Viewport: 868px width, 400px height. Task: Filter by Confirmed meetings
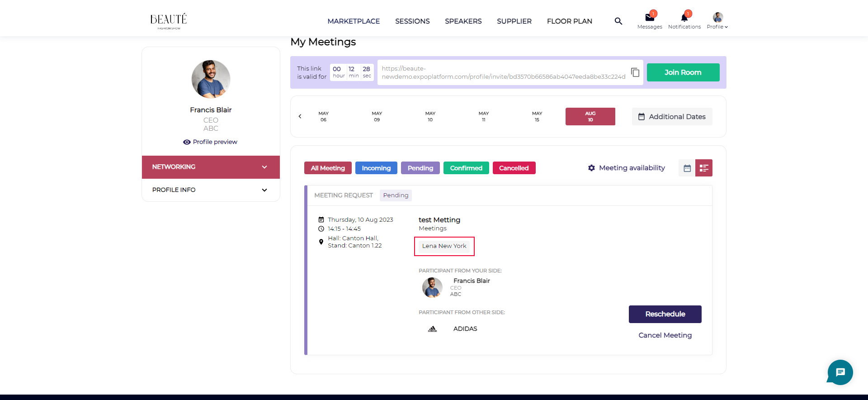pos(466,168)
